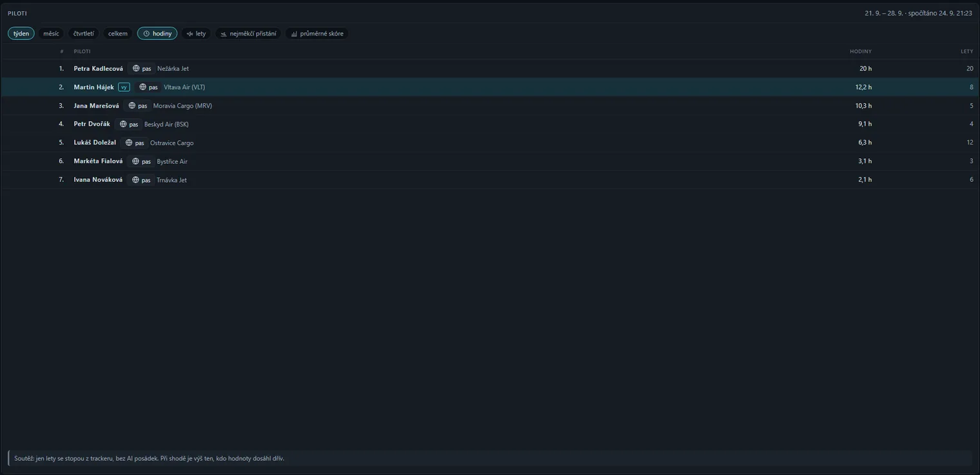Screen dimensions: 980x475
Task: Sort leaderboard by hodiny chip
Action: pos(157,34)
